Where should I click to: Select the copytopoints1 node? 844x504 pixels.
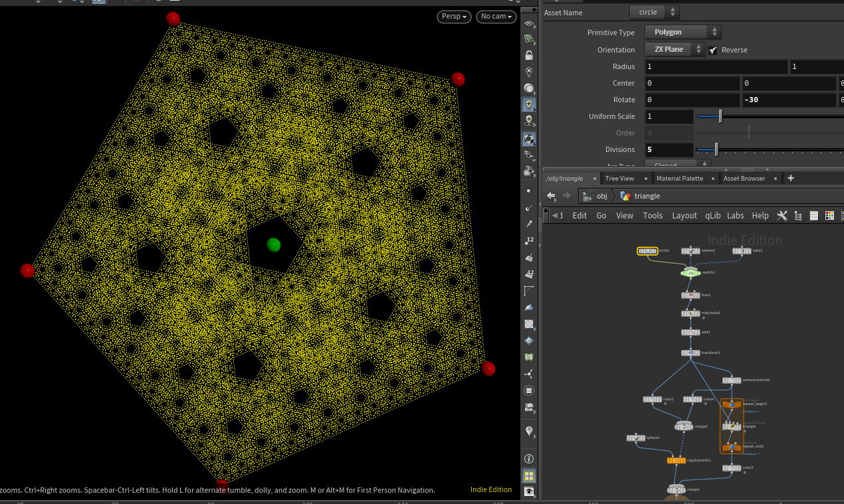676,460
